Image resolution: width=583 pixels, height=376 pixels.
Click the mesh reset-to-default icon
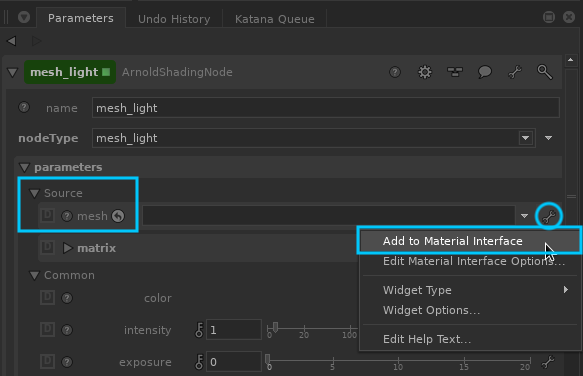coord(118,216)
